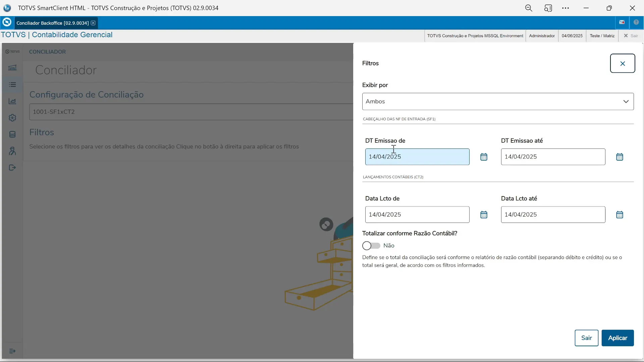Open the charts icon in the sidebar

coord(12,101)
